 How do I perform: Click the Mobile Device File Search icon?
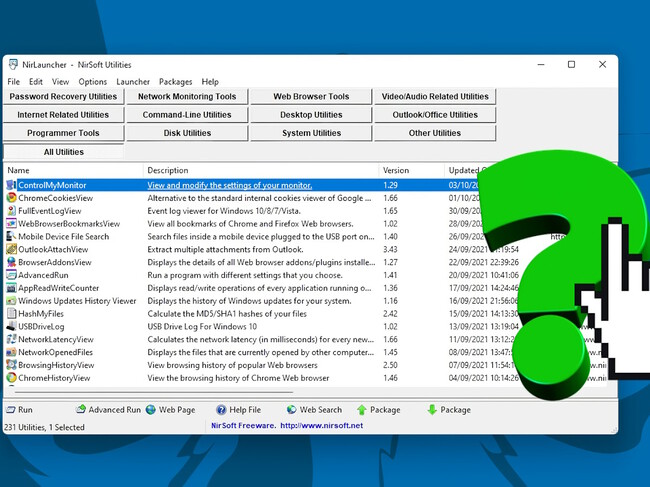point(11,237)
